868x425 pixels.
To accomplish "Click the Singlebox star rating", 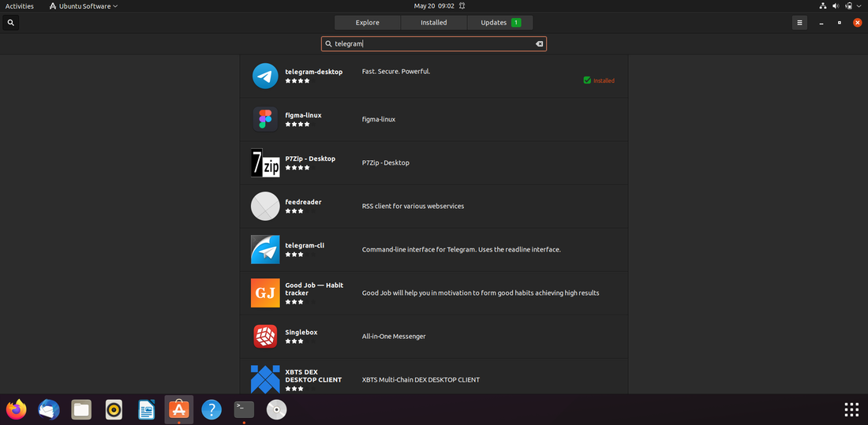I will [302, 341].
